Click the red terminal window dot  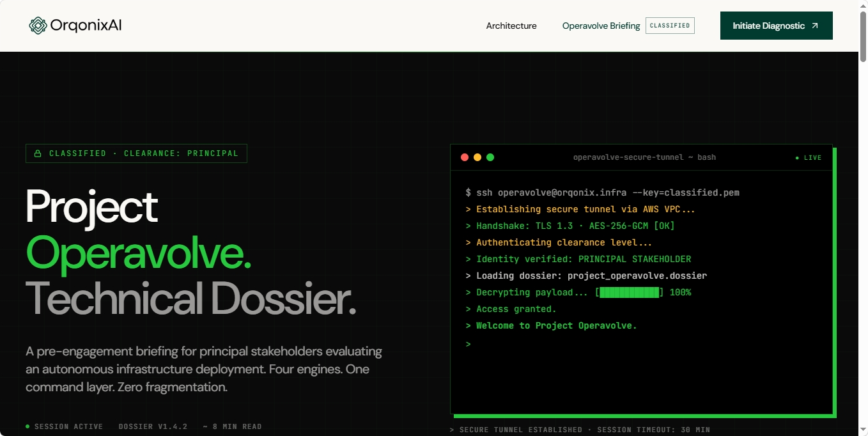465,157
